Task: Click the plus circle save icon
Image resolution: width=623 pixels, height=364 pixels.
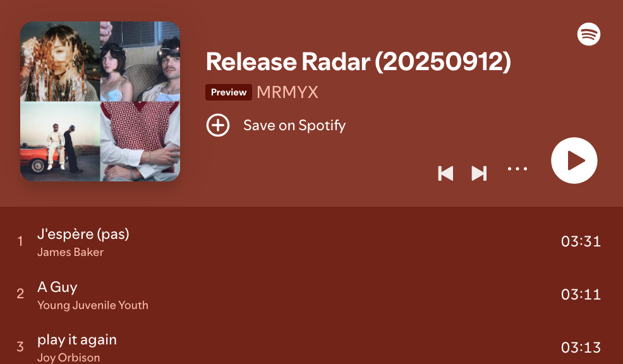Action: 218,125
